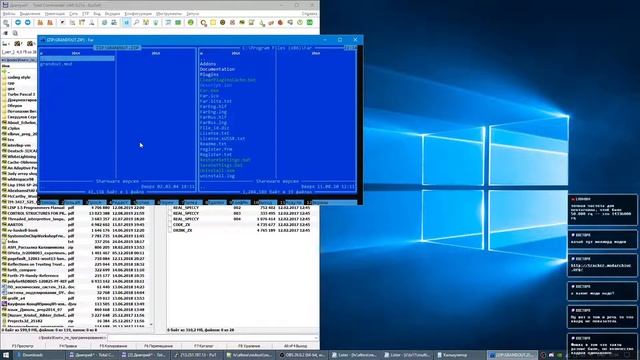Click the highlighted blue toolbar button in Total Commander
The height and width of the screenshot is (360, 640).
(126, 23)
